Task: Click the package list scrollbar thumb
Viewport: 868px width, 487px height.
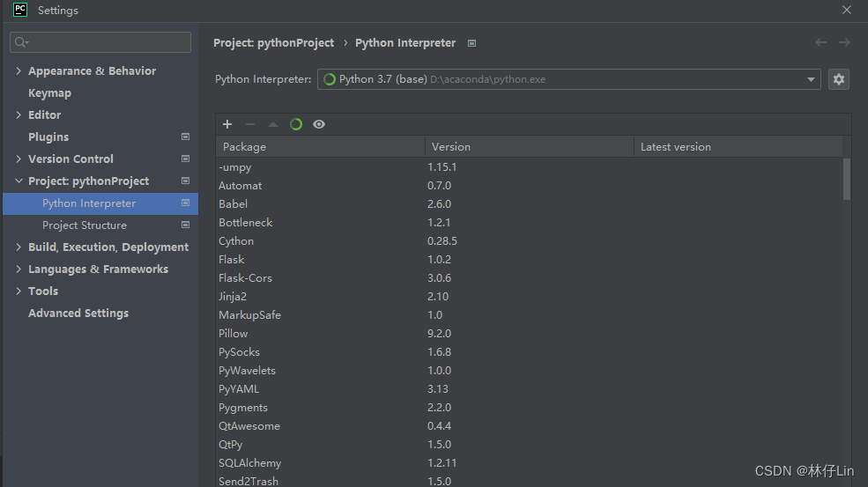Action: click(847, 179)
